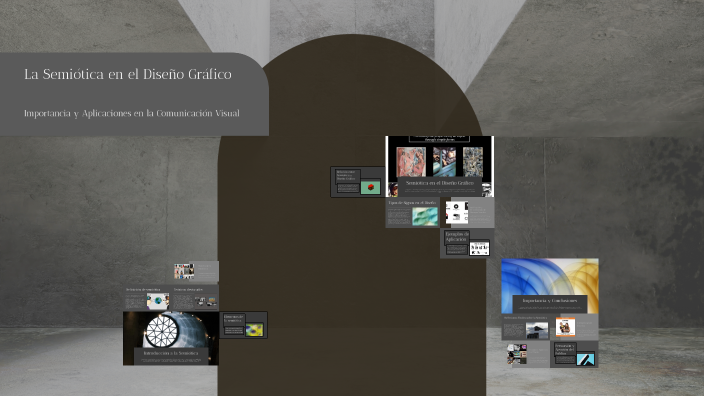The image size is (704, 396).
Task: Click the pink cubist painting image
Action: [x=411, y=162]
